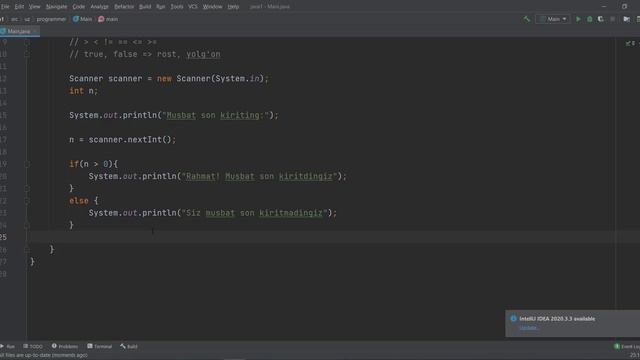Open the Refactor menu
The width and height of the screenshot is (640, 360).
124,7
